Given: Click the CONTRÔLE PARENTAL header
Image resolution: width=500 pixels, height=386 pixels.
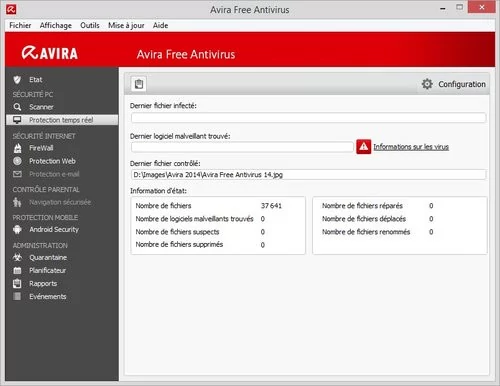Looking at the screenshot, I should pyautogui.click(x=46, y=189).
